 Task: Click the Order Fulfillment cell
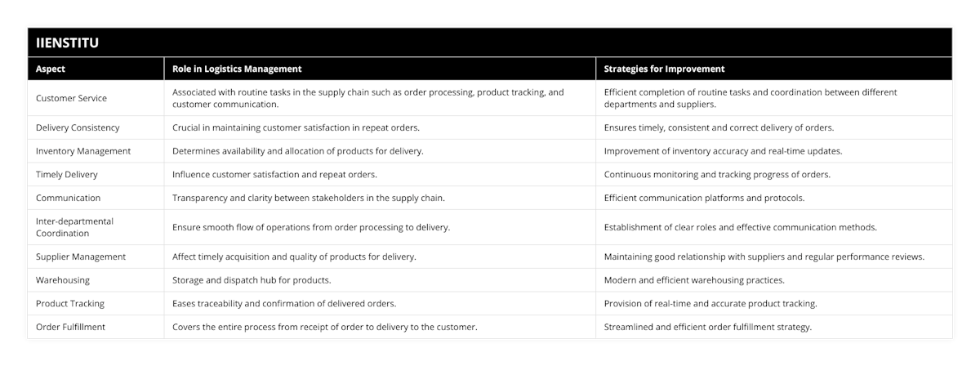(71, 327)
